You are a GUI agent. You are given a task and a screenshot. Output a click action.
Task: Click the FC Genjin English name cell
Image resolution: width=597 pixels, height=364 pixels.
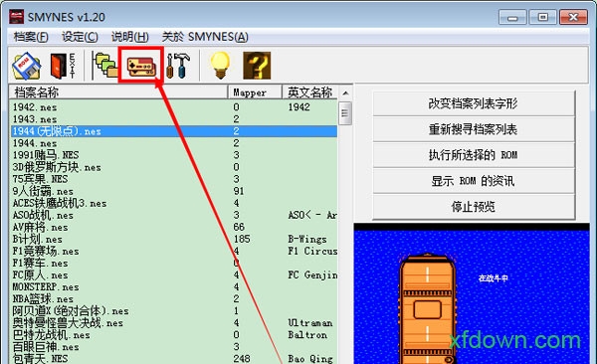(x=312, y=274)
